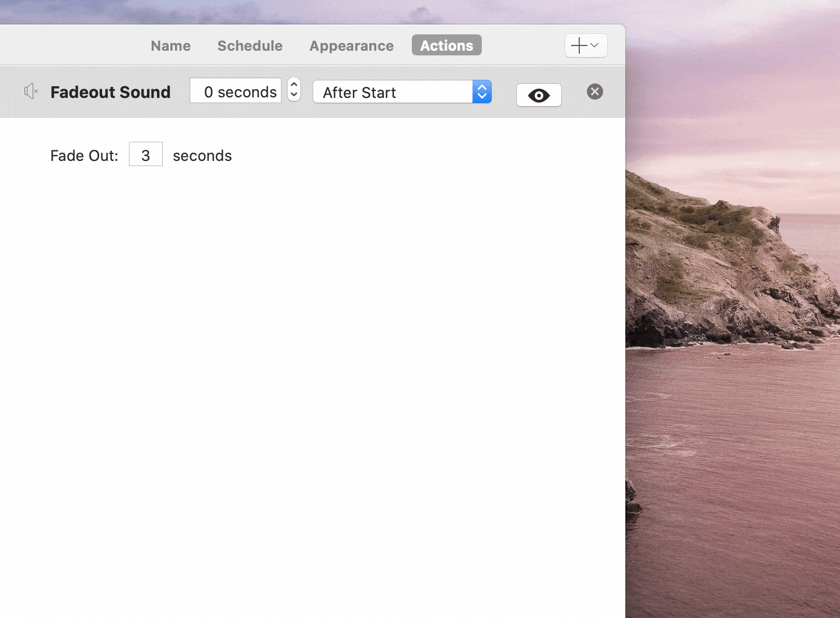Click the seconds label after Fade Out field
This screenshot has width=840, height=618.
(x=202, y=156)
